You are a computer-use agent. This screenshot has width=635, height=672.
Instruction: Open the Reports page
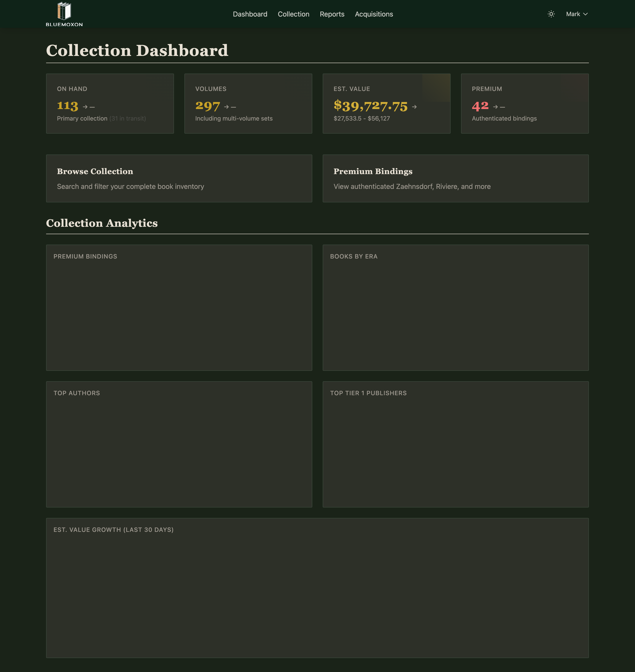tap(332, 14)
